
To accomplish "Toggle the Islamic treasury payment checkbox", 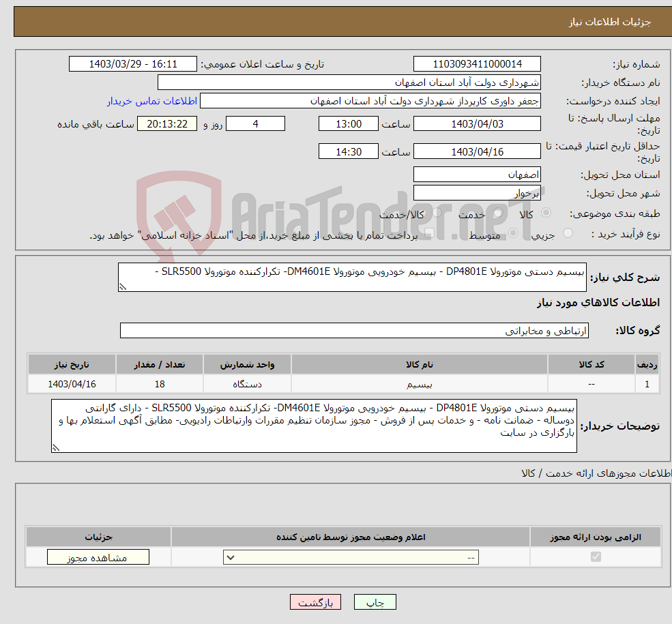I will click(x=429, y=233).
